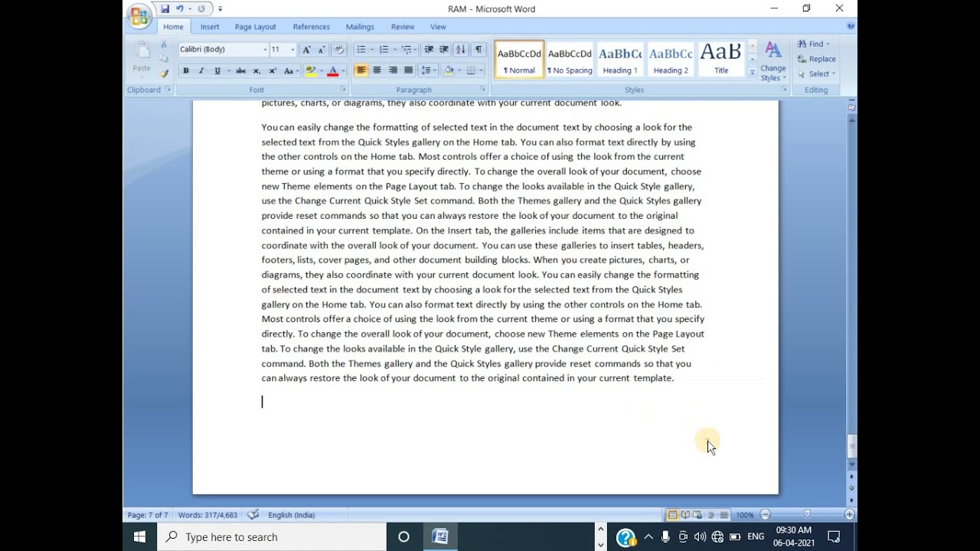This screenshot has height=551, width=980.
Task: Switch to Print Layout view
Action: (672, 515)
